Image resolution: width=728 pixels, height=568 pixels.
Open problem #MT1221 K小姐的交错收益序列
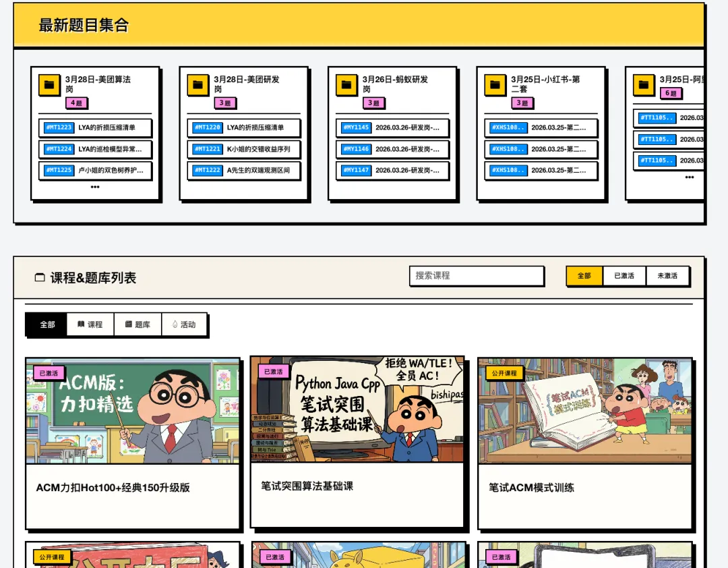point(244,149)
